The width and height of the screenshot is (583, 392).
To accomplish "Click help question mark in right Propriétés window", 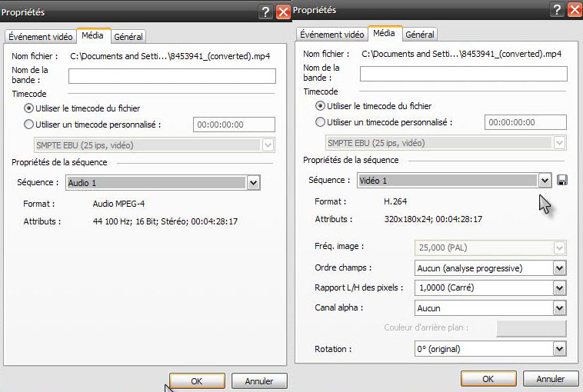I will (x=557, y=10).
